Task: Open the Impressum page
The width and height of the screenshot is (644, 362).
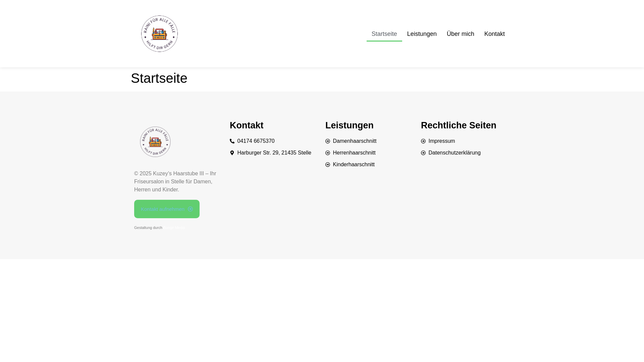Action: [441, 141]
